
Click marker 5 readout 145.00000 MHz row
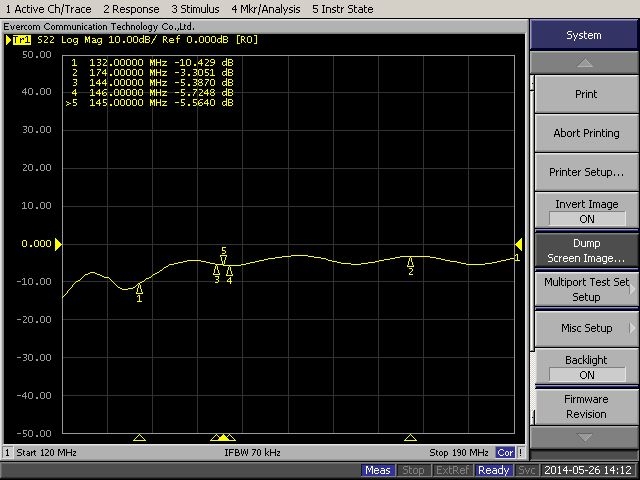coord(149,102)
